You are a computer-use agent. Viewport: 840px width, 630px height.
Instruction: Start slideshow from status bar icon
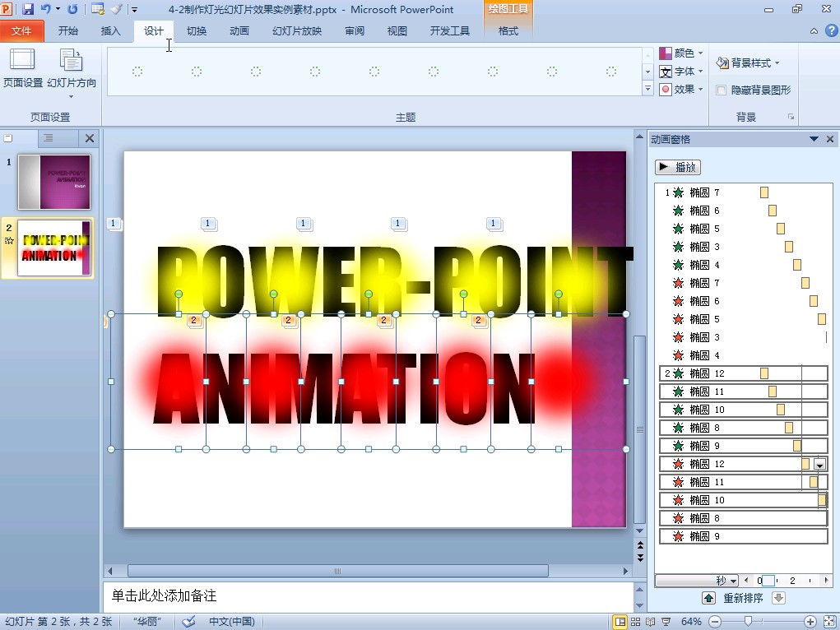666,622
